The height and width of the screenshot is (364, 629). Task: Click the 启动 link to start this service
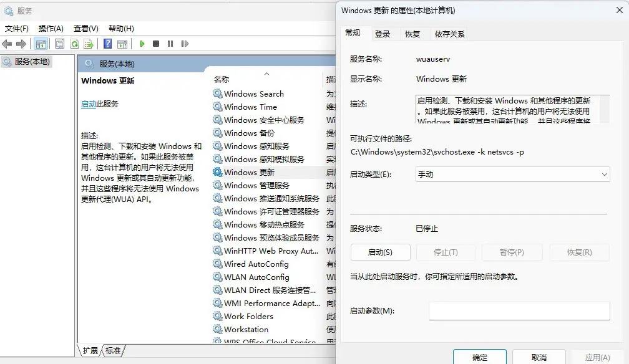click(x=88, y=104)
